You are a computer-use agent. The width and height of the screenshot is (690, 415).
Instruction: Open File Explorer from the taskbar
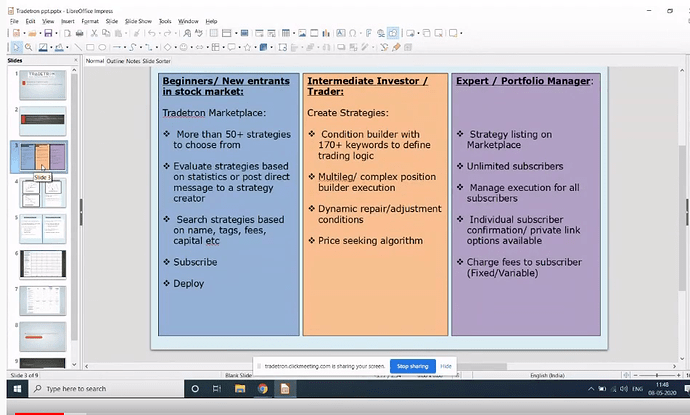(240, 389)
